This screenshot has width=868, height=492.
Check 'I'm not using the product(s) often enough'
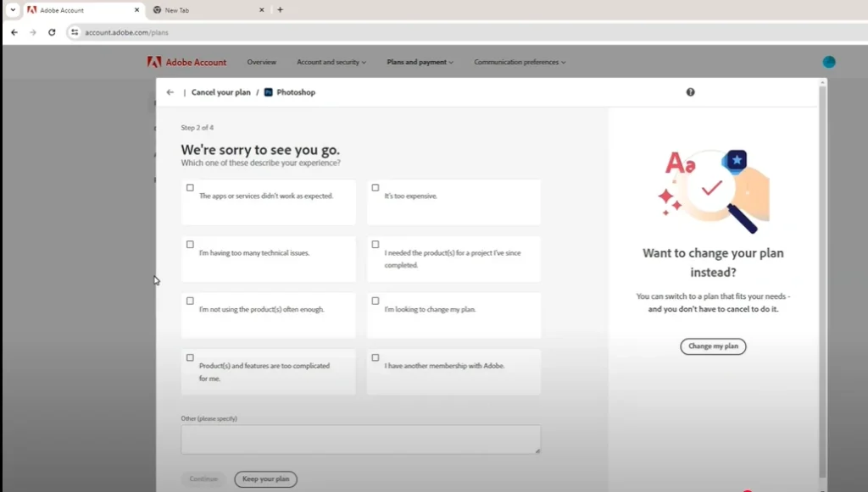(190, 301)
